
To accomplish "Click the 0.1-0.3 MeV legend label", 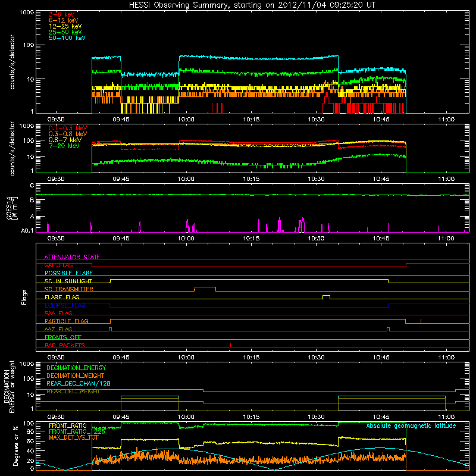I will coord(68,128).
